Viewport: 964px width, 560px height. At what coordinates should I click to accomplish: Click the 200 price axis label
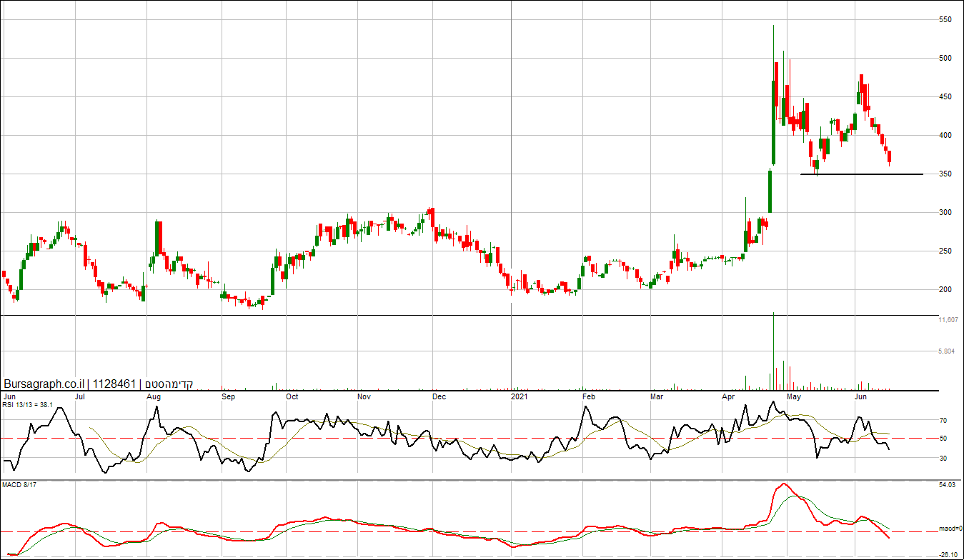coord(945,290)
